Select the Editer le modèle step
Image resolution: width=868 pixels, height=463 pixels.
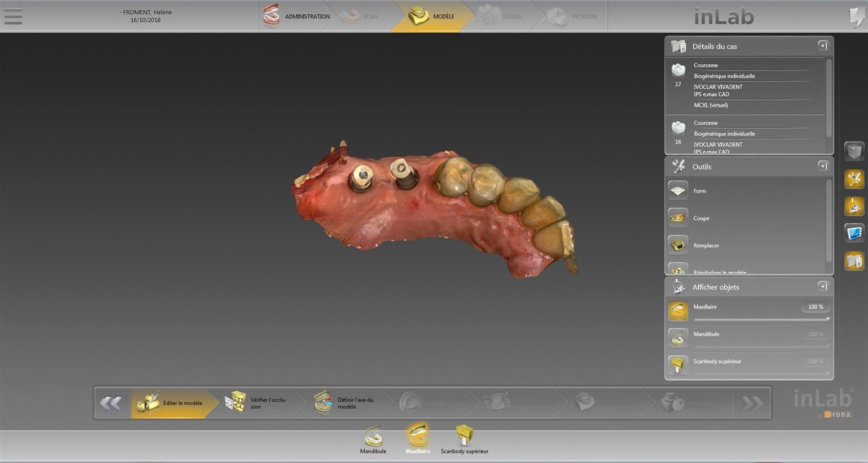pos(173,403)
